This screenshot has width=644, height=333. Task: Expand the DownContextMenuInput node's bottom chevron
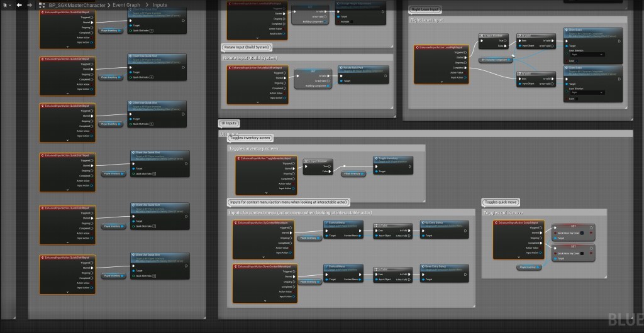click(265, 300)
